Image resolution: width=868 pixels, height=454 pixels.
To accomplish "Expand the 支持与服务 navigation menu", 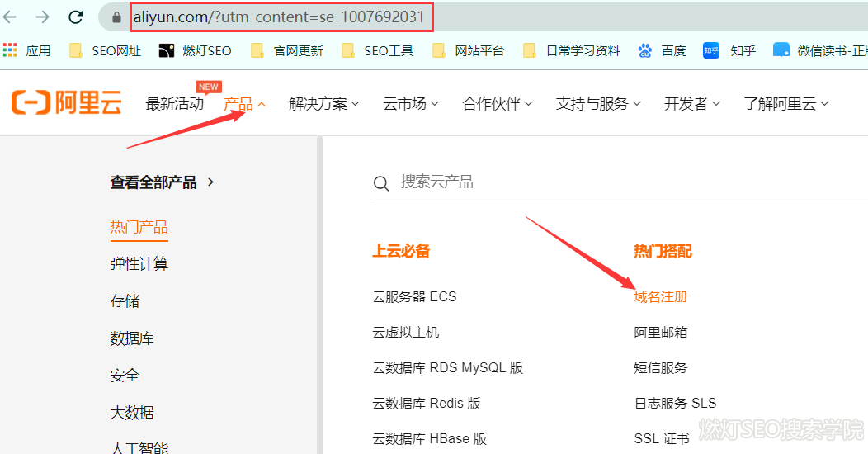I will [x=598, y=103].
